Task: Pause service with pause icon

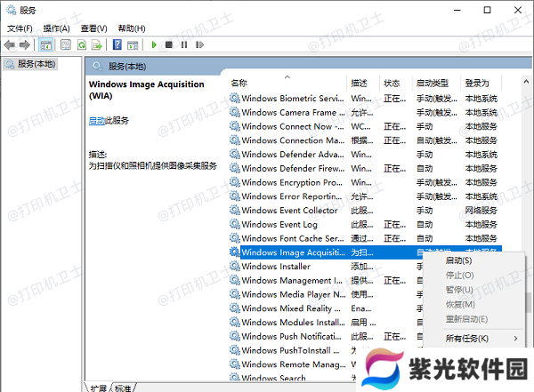Action: pyautogui.click(x=184, y=45)
